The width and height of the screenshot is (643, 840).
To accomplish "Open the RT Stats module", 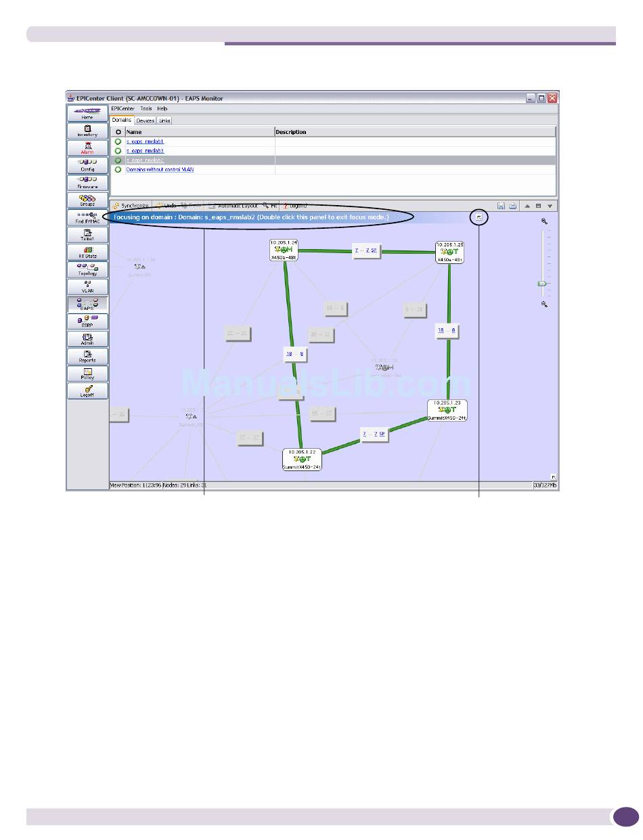I will tap(87, 252).
